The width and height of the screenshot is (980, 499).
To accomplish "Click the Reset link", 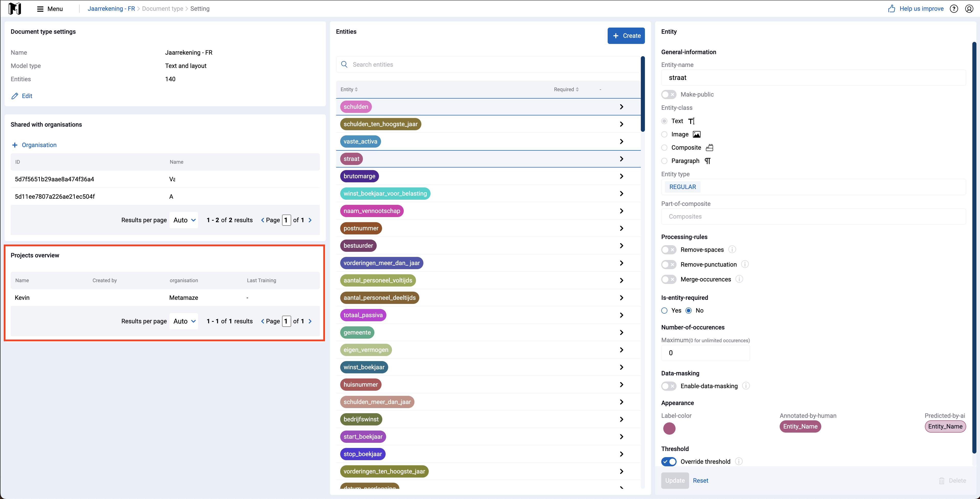I will tap(700, 480).
